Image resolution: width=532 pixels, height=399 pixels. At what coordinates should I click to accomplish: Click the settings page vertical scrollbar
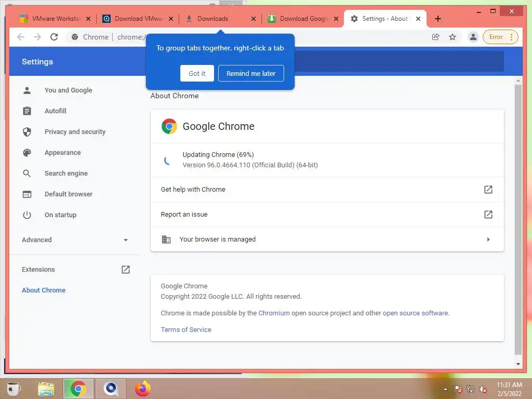click(518, 220)
